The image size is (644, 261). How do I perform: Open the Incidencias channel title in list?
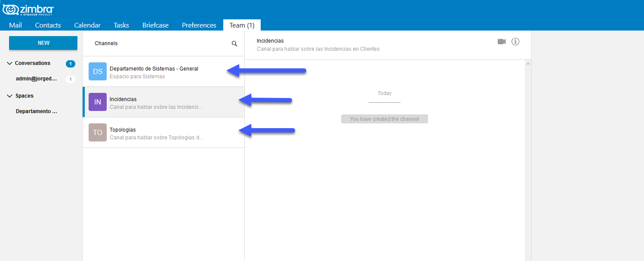tap(123, 99)
